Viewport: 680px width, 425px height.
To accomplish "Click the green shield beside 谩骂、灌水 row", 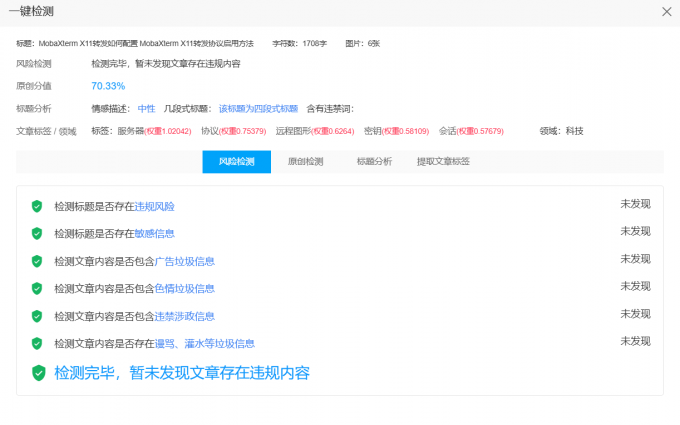I will coord(37,343).
